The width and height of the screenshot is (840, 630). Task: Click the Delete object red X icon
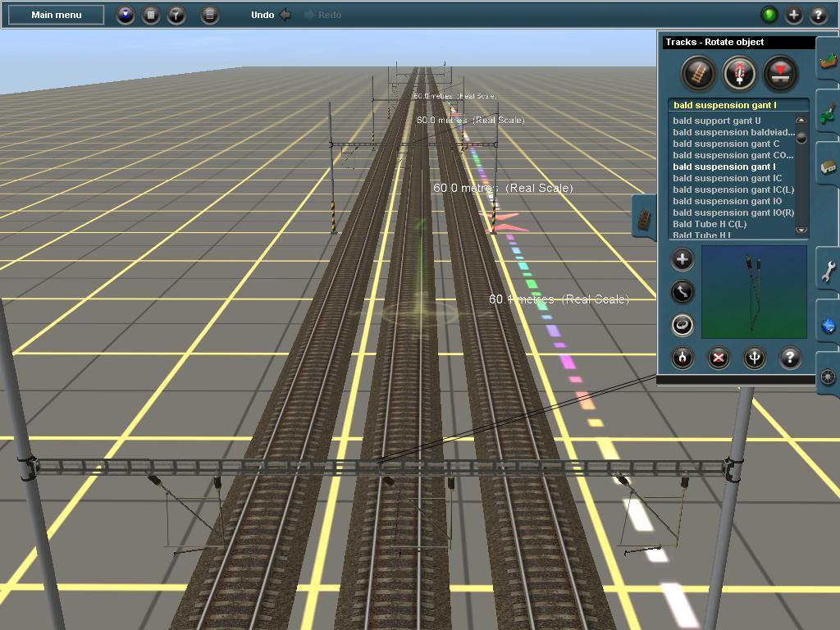click(719, 358)
